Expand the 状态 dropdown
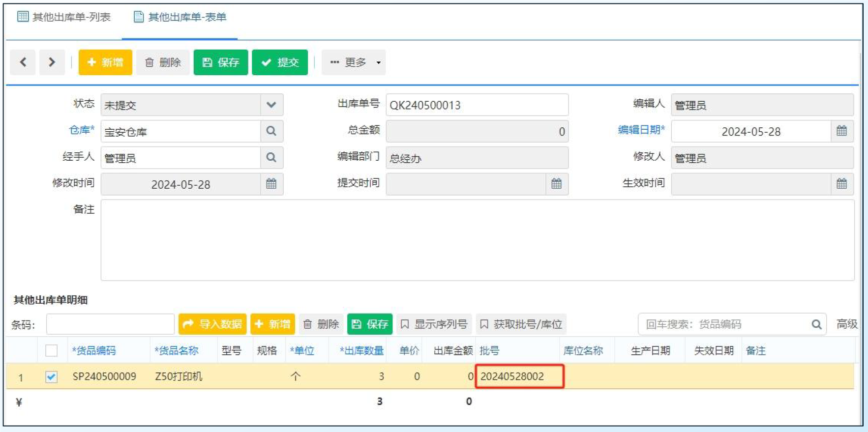 point(271,105)
